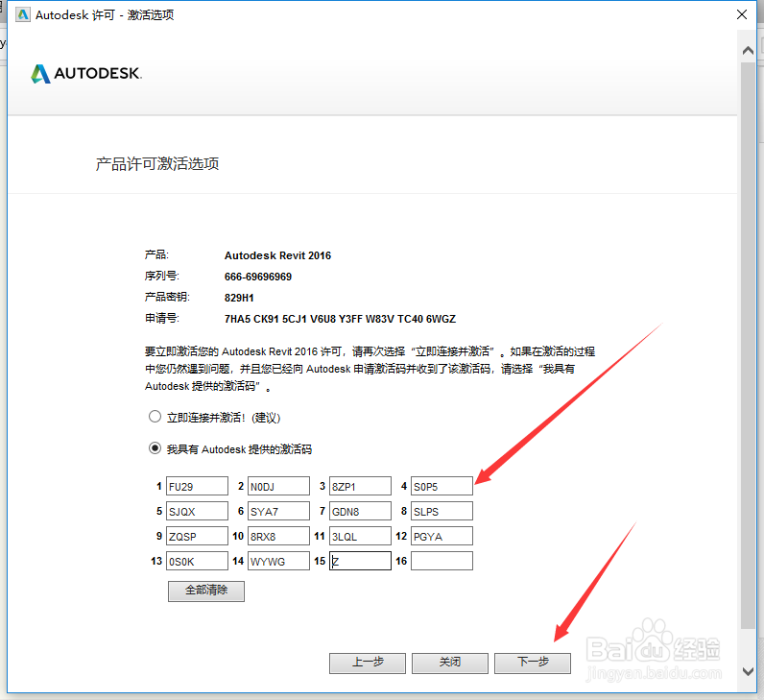Click the 下一步 (Next) button
Screen dimensions: 764x700
coord(533,663)
